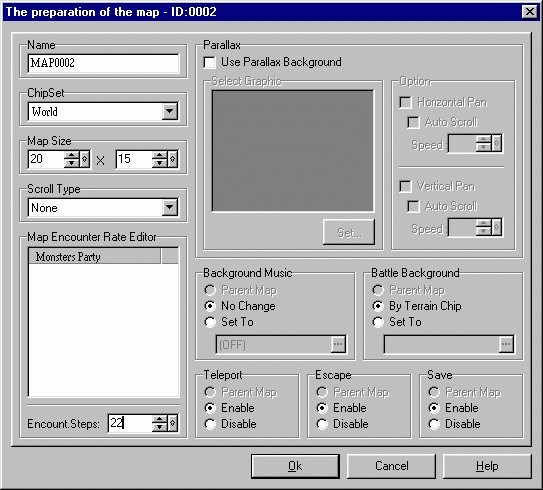Select Background Music No Change option
Screen dimensions: 543x490
(210, 306)
